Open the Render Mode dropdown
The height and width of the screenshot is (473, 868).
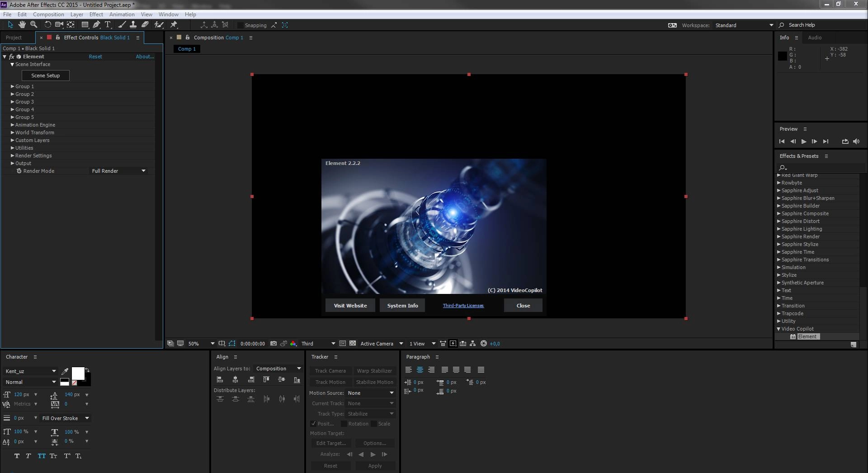coord(118,171)
